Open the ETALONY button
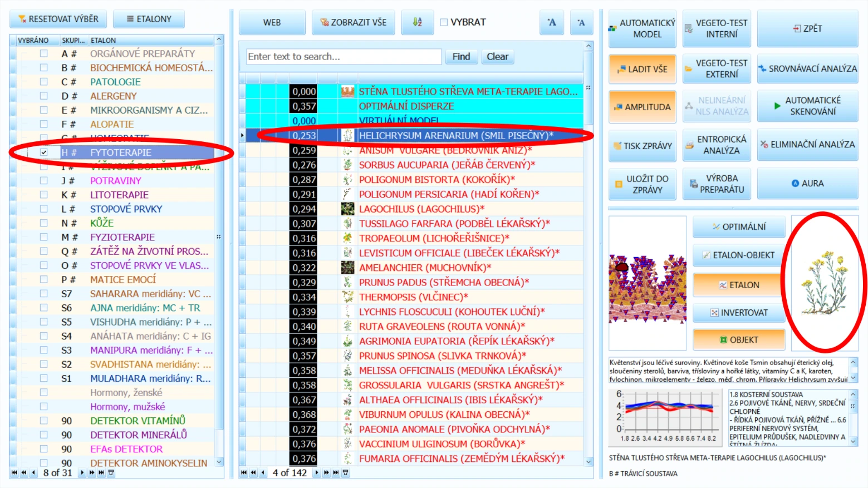This screenshot has height=488, width=868. pos(149,19)
